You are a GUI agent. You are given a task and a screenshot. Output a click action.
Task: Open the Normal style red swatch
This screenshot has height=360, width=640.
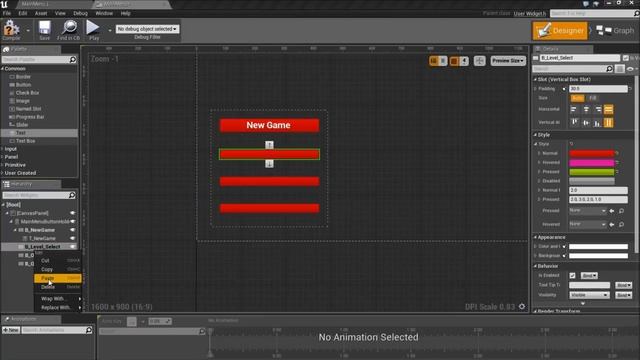pos(592,153)
